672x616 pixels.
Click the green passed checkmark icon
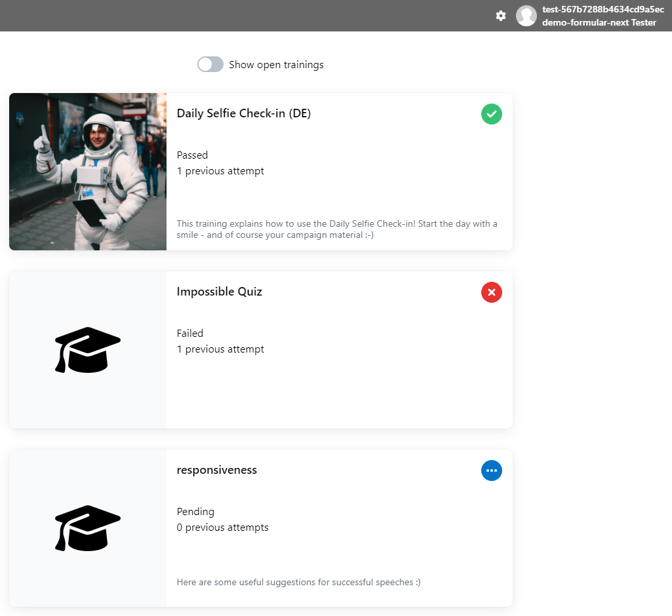(x=492, y=114)
